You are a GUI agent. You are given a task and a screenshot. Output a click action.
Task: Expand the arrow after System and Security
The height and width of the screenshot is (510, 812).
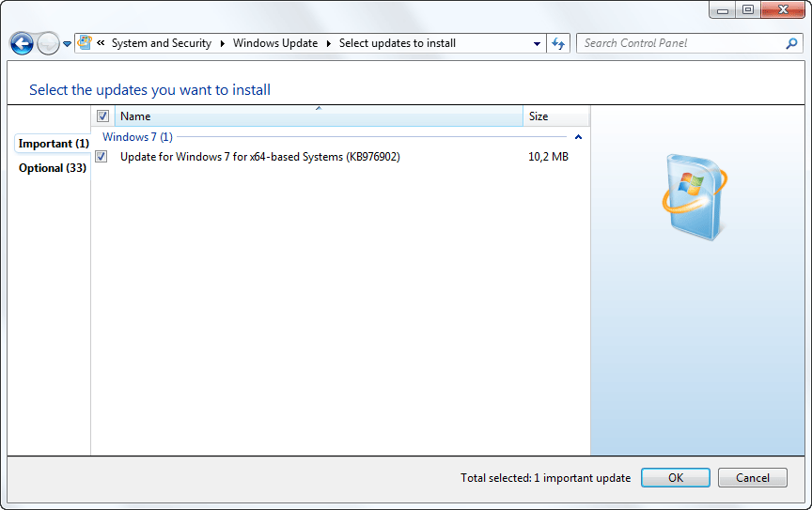click(x=223, y=43)
